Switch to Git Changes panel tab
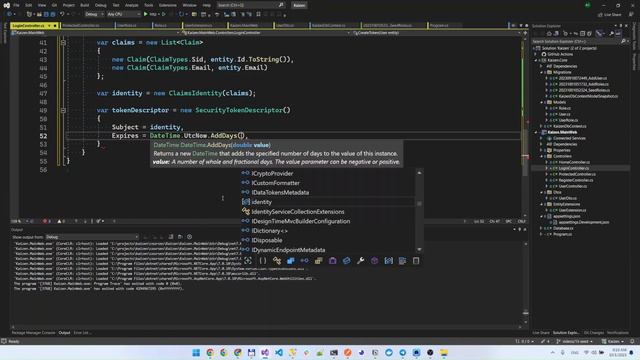The image size is (640, 360). (x=593, y=333)
